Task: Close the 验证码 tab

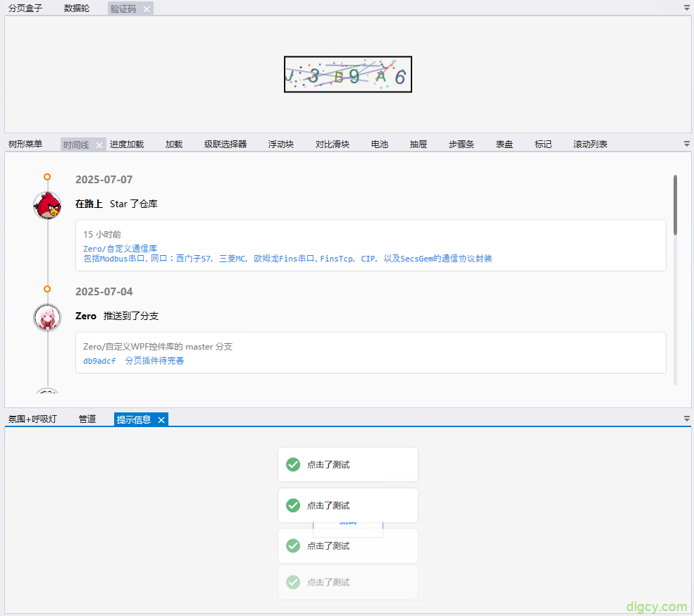Action: coord(147,8)
